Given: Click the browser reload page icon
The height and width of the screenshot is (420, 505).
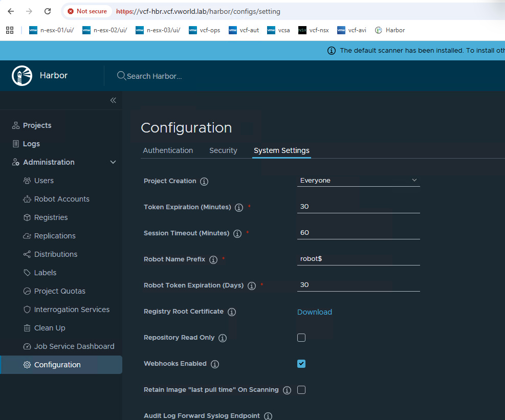Looking at the screenshot, I should [x=48, y=11].
